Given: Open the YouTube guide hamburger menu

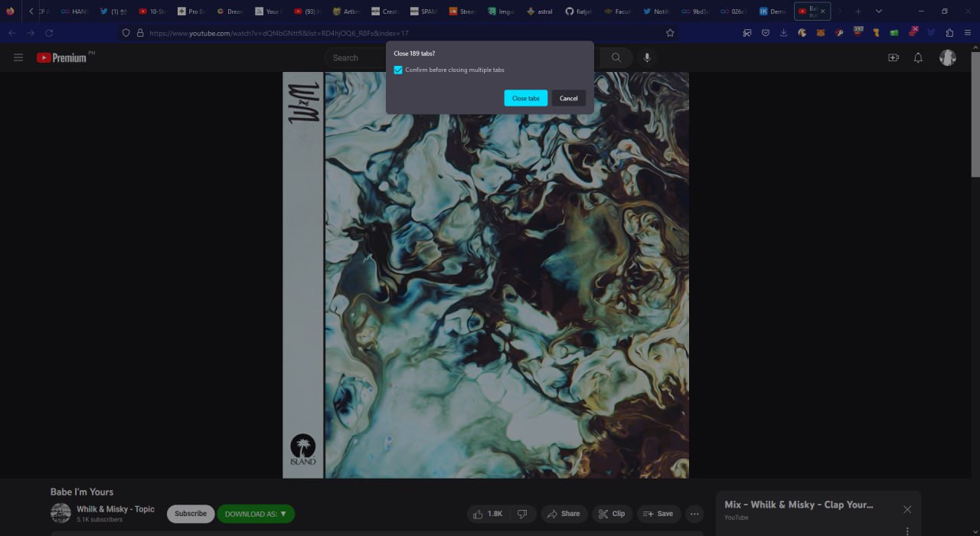Looking at the screenshot, I should coord(18,57).
